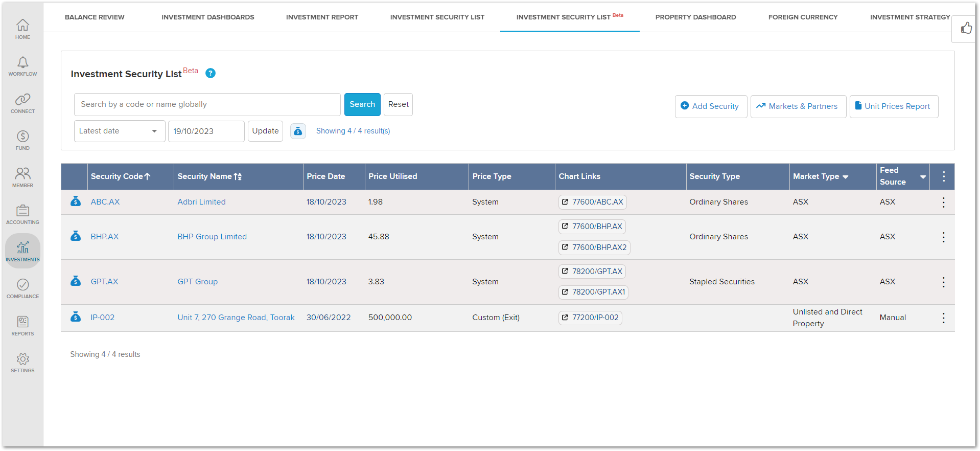Sort by Security Code column arrow
The height and width of the screenshot is (451, 980).
[x=147, y=176]
